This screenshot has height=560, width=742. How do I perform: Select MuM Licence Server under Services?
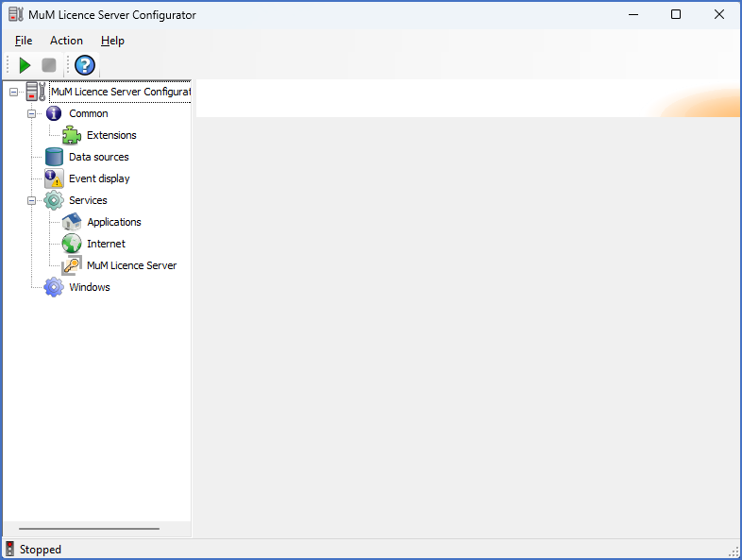(131, 265)
